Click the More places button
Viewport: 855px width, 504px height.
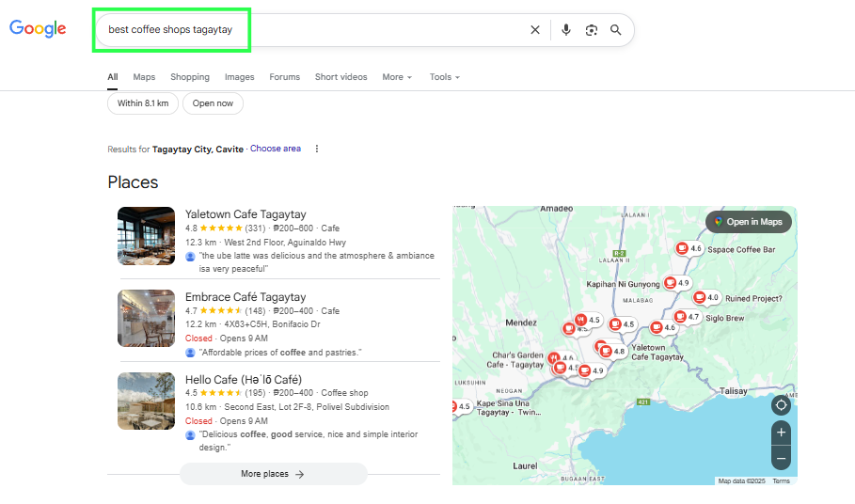pos(273,474)
